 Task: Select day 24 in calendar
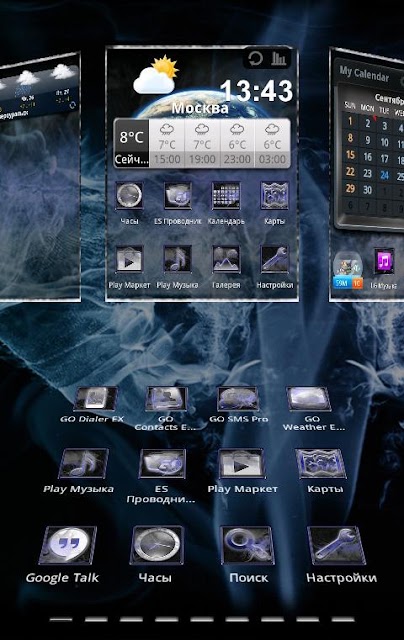pos(384,175)
